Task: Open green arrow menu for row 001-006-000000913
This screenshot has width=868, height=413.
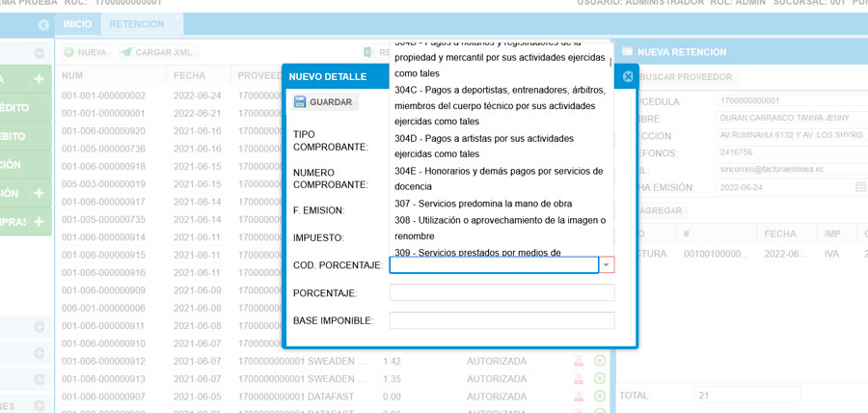Action: pyautogui.click(x=600, y=379)
